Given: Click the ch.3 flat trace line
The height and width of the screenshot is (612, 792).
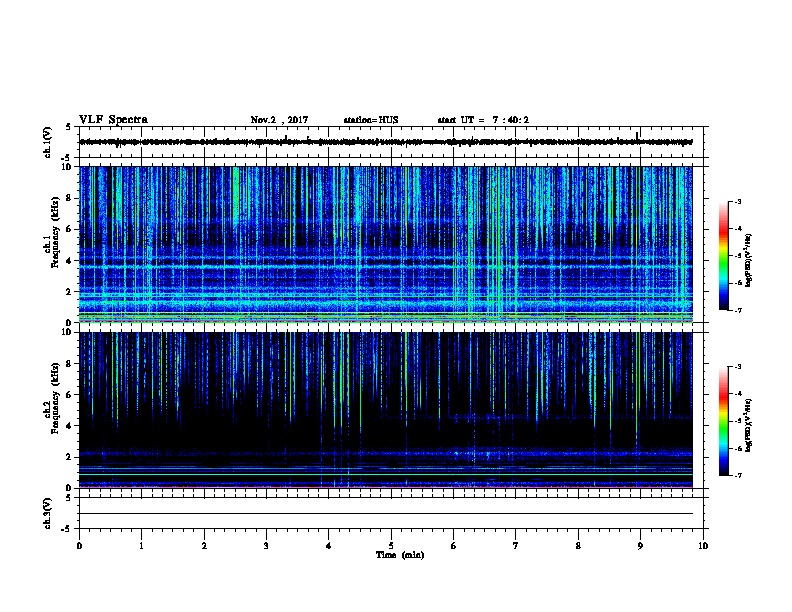Looking at the screenshot, I should 386,514.
